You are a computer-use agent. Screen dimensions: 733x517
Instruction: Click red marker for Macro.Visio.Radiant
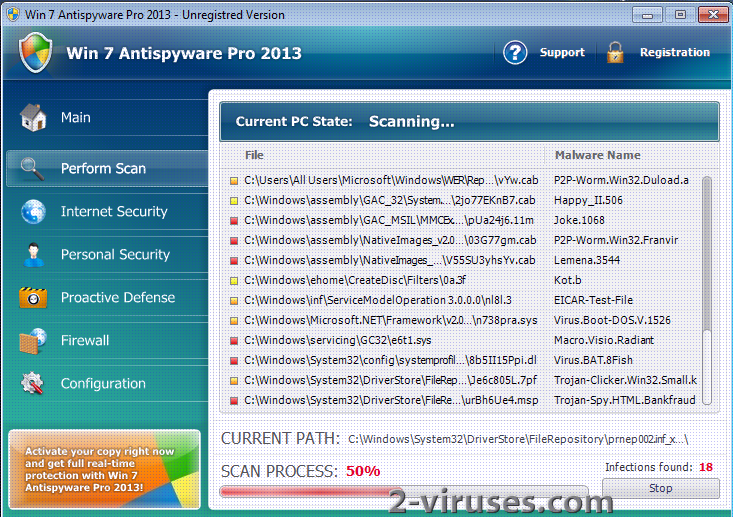click(x=234, y=341)
